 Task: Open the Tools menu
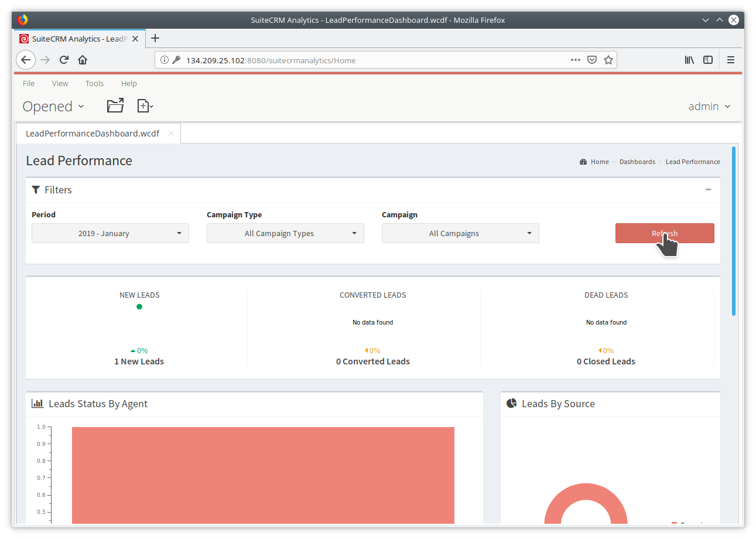point(94,83)
